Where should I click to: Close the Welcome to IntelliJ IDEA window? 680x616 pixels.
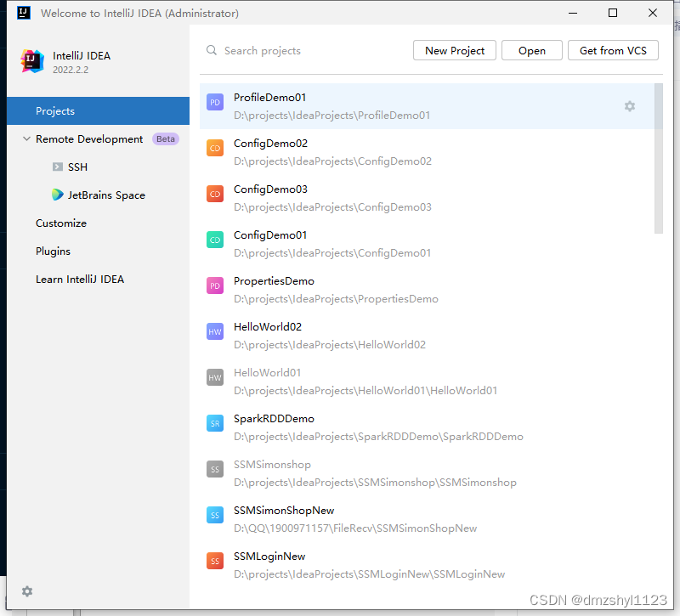(653, 13)
